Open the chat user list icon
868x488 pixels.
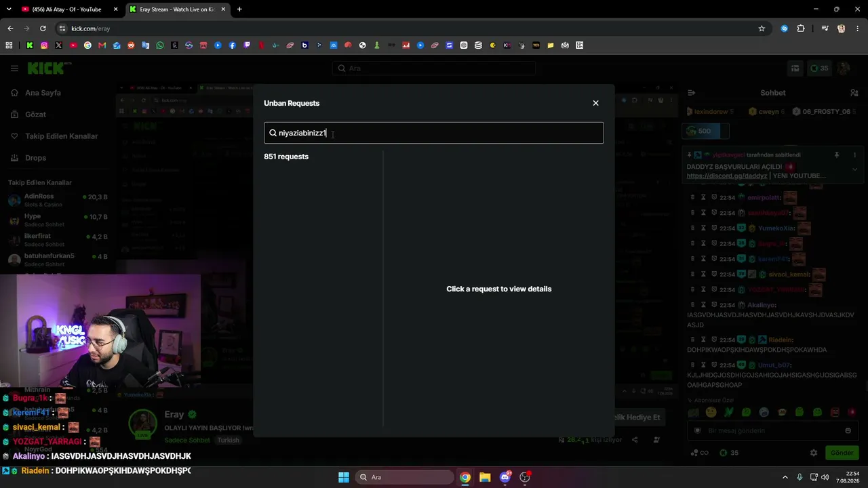click(x=854, y=93)
